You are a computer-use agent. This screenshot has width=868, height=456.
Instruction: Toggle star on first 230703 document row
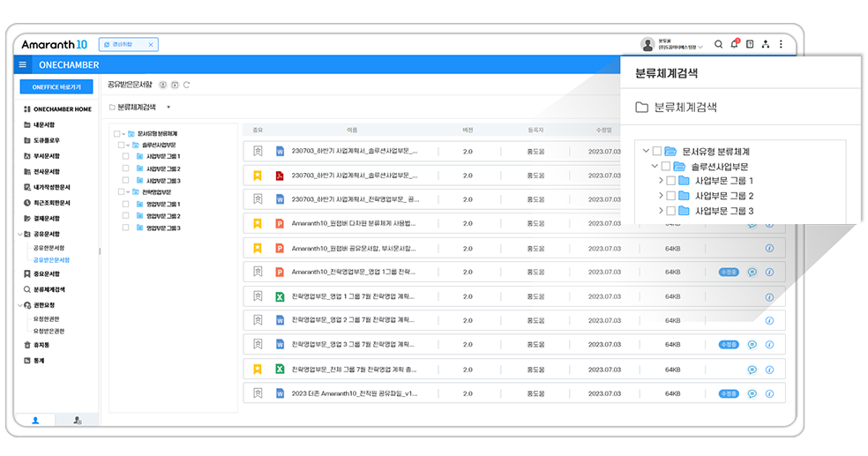coord(258,151)
